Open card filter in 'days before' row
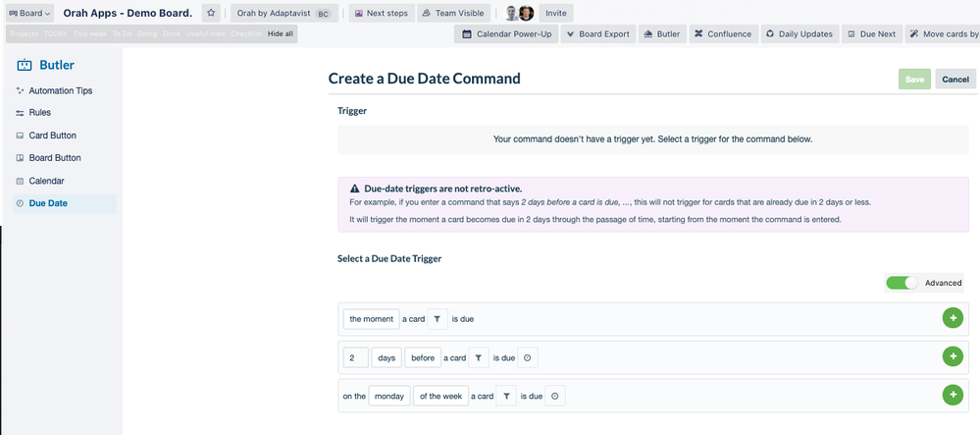 [478, 358]
